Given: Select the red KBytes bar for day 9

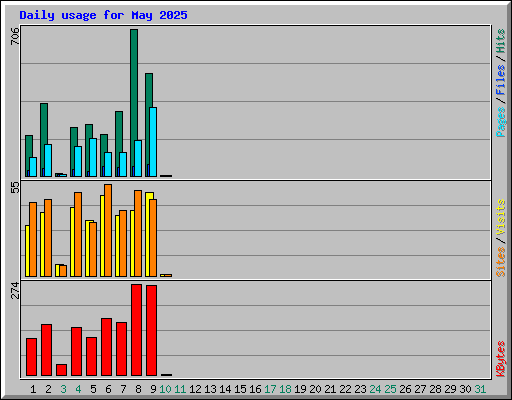Looking at the screenshot, I should point(151,330).
